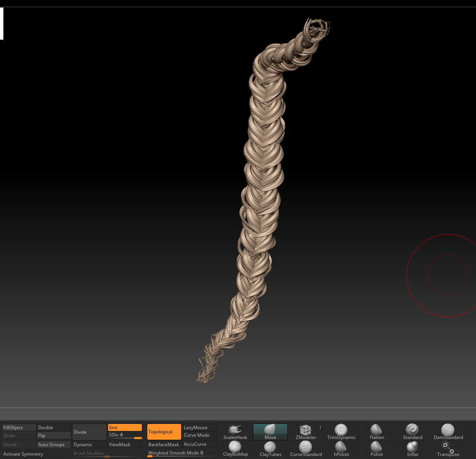Screen dimensions: 476x459
Task: Select the TrimDynamic brush
Action: point(341,432)
